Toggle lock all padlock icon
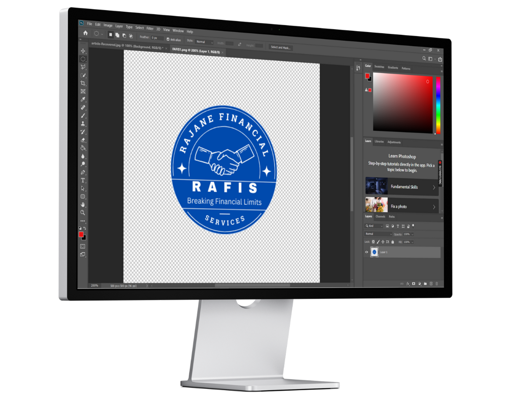The image size is (532, 399). [393, 242]
